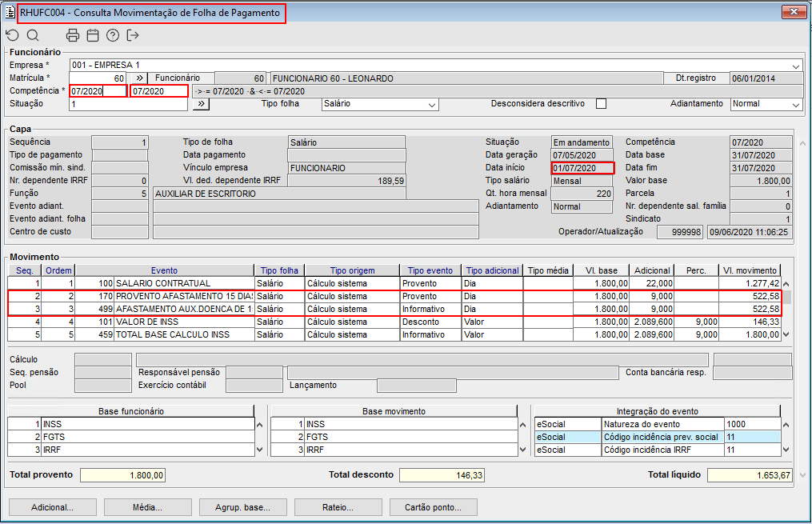The width and height of the screenshot is (812, 524).
Task: Click the lookup arrows beside Matrícula
Action: (138, 78)
